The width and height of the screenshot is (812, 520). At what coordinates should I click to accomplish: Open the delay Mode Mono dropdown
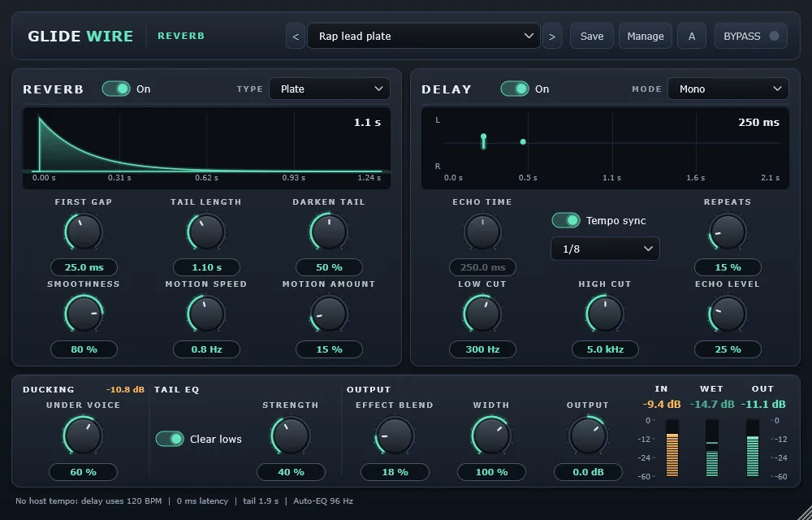point(728,89)
